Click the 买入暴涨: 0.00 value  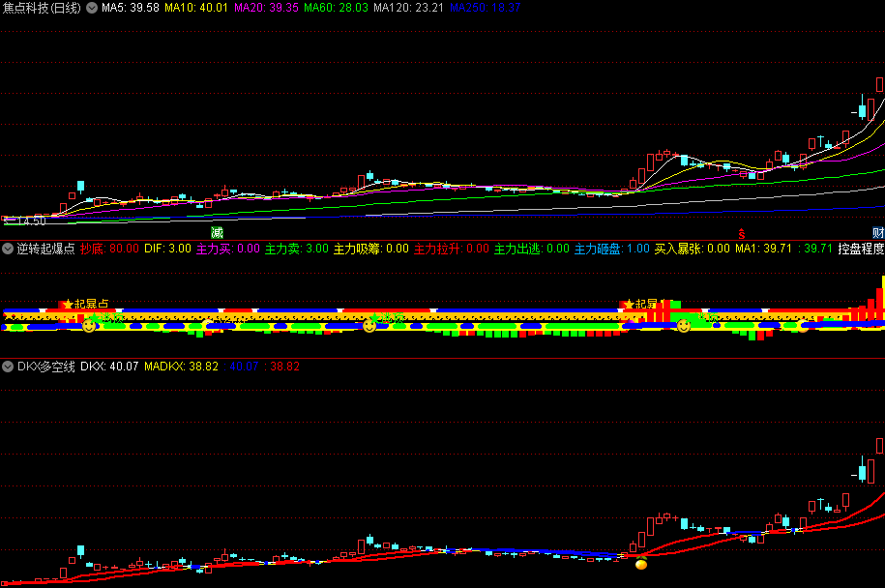click(x=692, y=249)
